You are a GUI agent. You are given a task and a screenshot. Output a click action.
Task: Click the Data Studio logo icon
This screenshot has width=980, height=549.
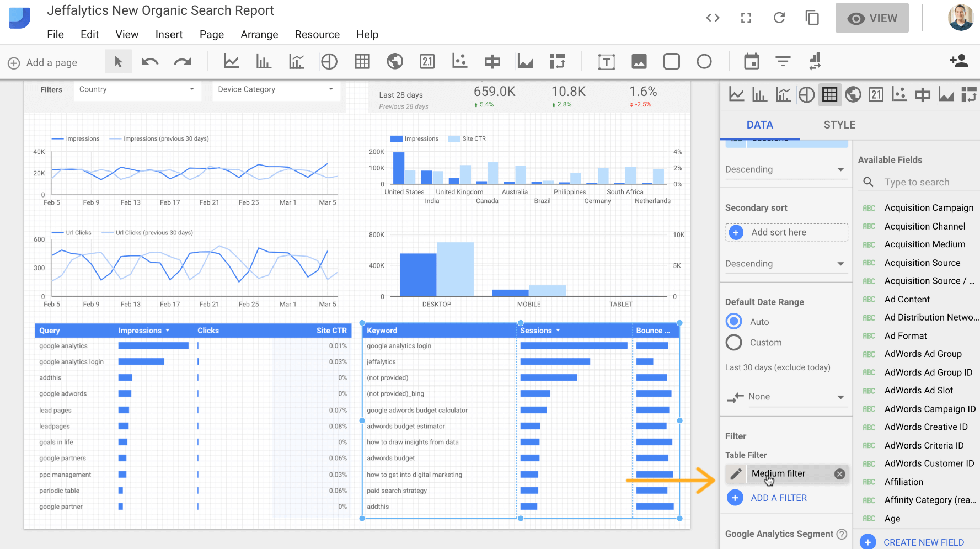[x=20, y=18]
